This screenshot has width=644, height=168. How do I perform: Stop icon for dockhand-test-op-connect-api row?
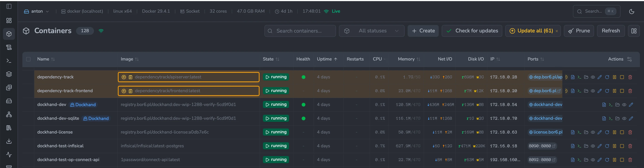coord(622,160)
